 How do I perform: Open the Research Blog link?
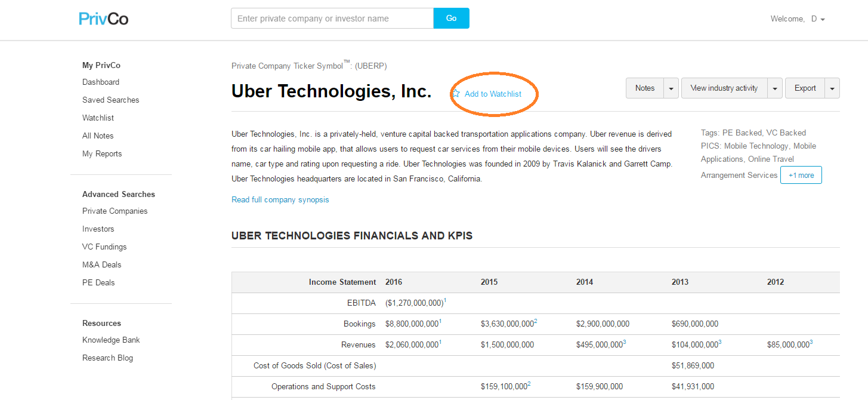click(x=107, y=358)
